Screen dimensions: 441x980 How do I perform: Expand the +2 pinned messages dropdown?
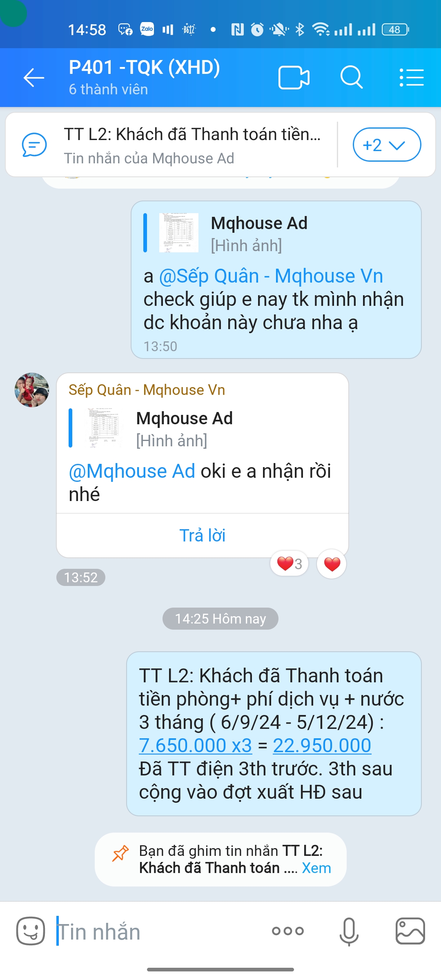[387, 145]
